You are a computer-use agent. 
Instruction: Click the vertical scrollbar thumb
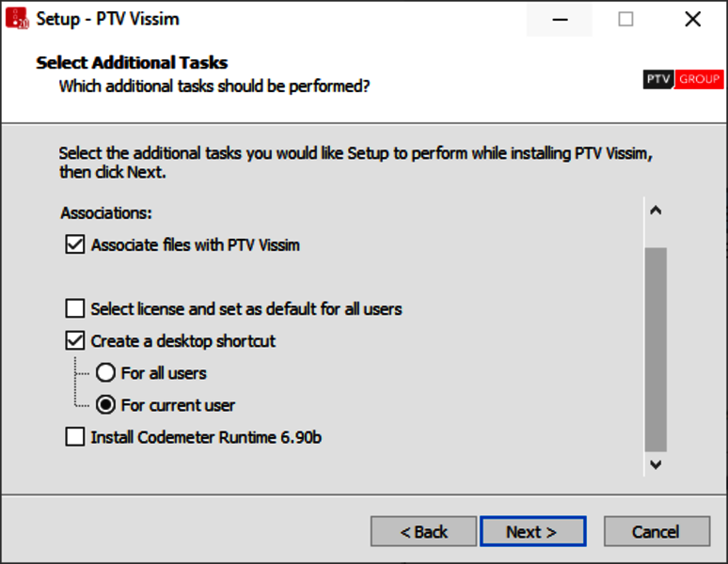pyautogui.click(x=656, y=348)
